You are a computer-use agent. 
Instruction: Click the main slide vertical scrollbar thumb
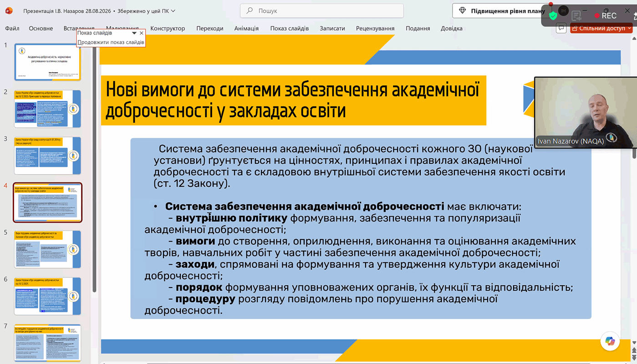tap(634, 153)
